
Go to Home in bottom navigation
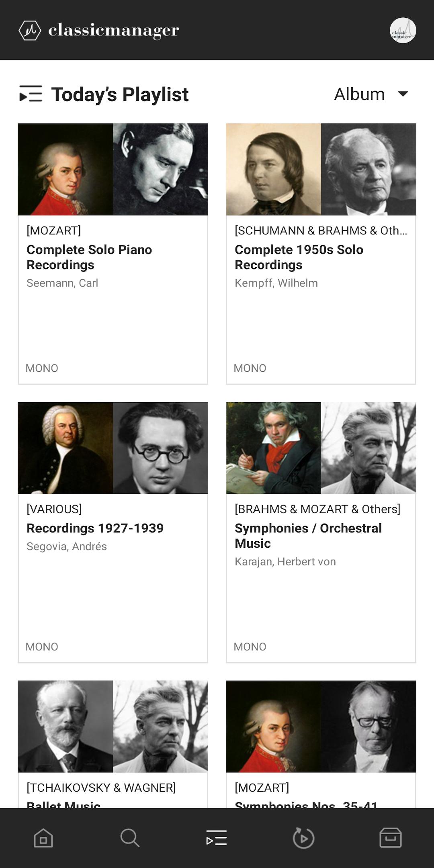pos(43,838)
